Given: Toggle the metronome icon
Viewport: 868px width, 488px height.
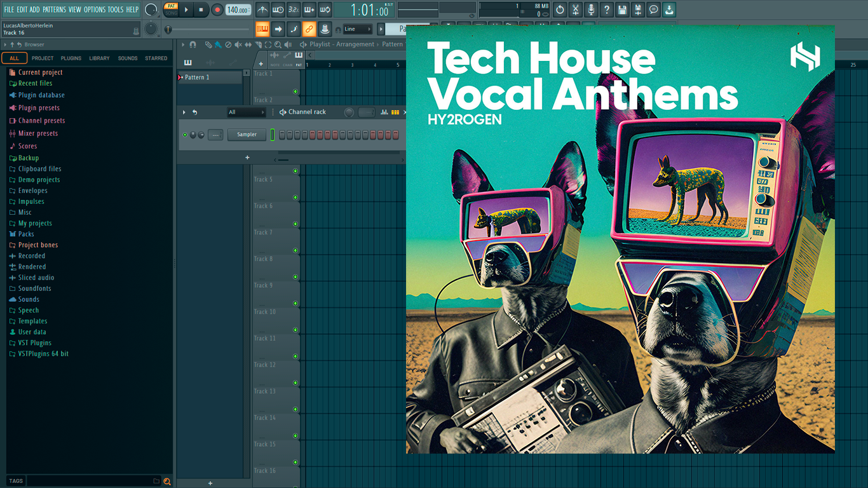Looking at the screenshot, I should (262, 10).
